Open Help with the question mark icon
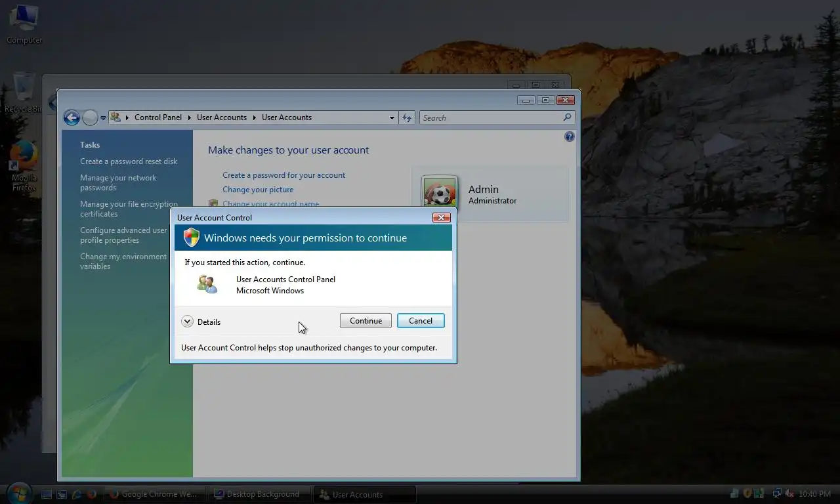Screen dimensions: 840x504 (569, 136)
